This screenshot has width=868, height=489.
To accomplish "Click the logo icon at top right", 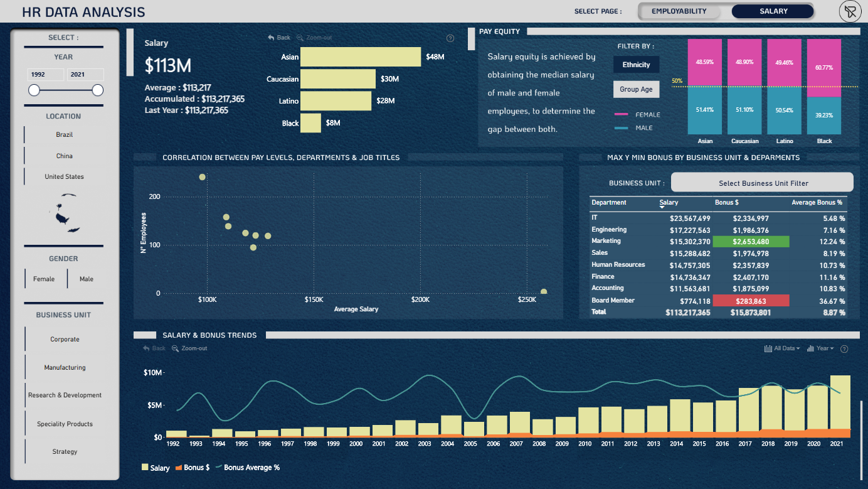I will click(x=850, y=11).
